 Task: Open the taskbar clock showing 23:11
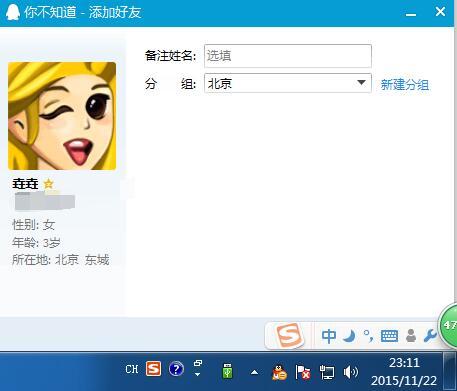(404, 371)
